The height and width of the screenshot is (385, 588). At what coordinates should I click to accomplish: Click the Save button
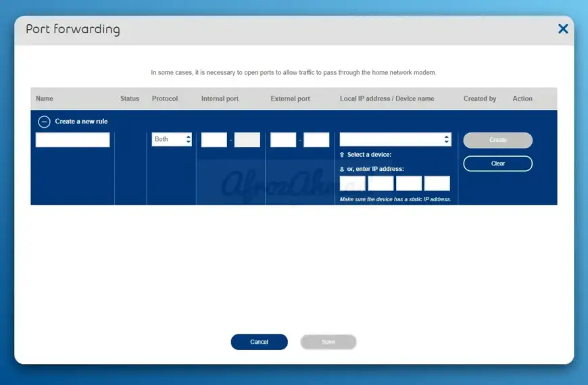328,342
